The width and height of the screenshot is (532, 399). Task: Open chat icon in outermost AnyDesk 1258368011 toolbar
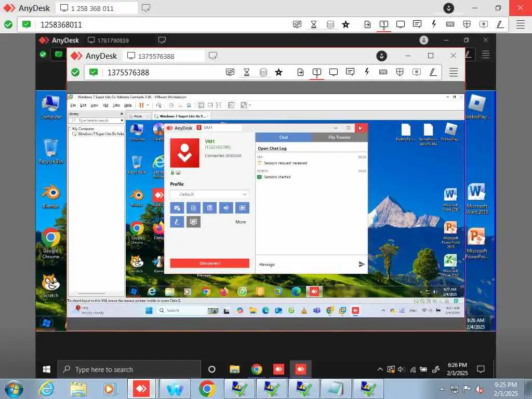[x=417, y=24]
